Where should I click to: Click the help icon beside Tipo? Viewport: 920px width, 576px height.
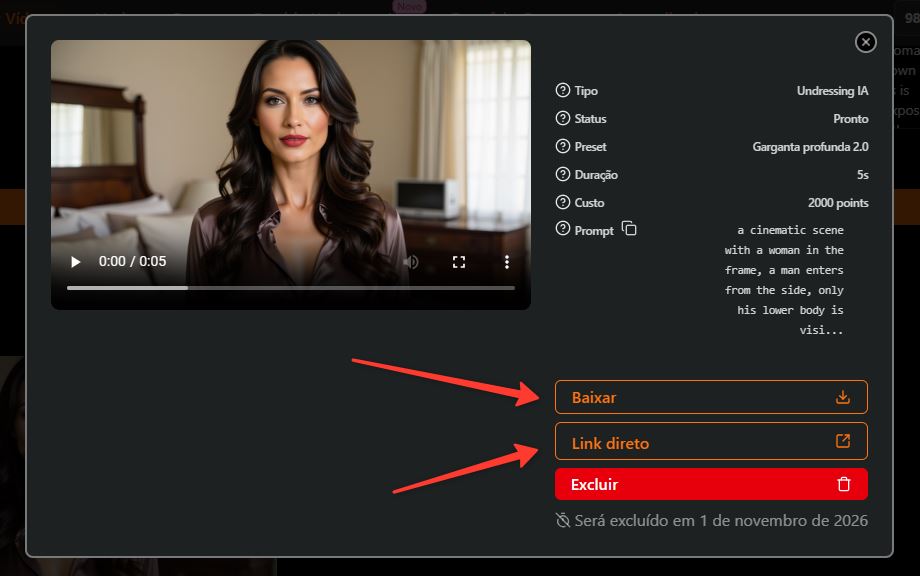point(563,90)
